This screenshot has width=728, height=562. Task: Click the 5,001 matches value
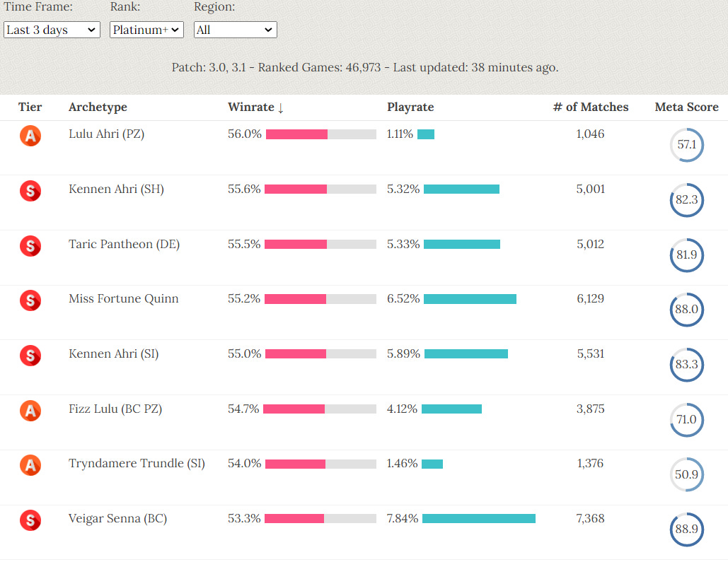tap(591, 189)
